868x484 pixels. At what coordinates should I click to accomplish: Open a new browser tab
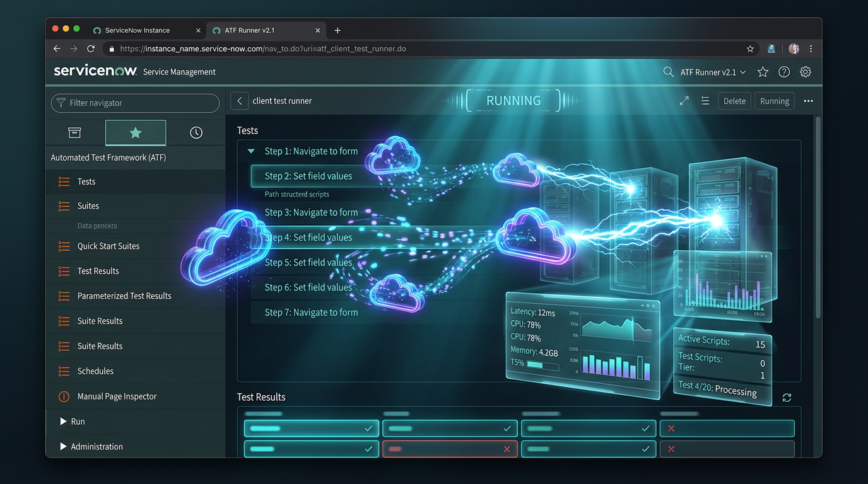point(337,30)
